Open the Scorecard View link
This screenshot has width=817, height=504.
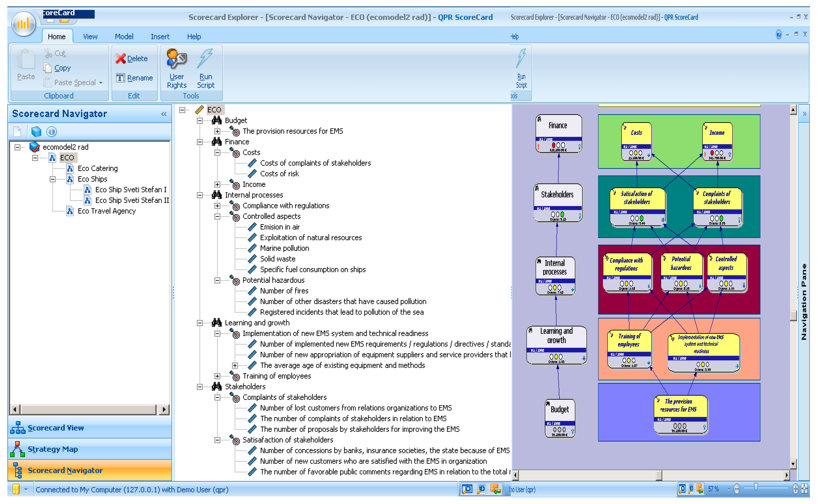pos(55,428)
